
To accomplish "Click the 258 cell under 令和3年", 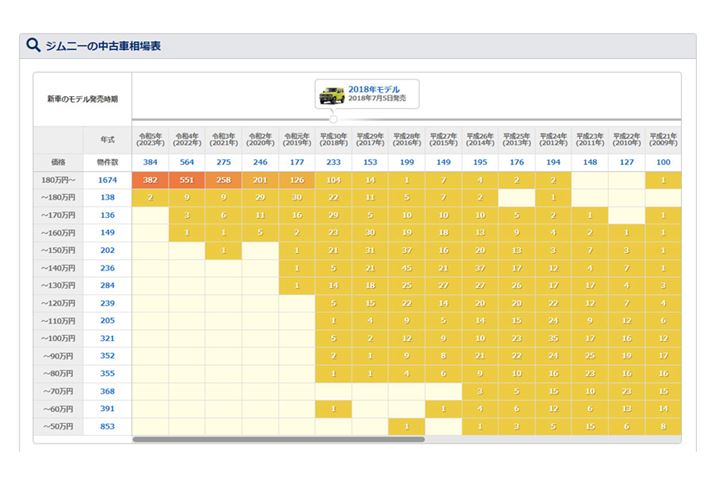I will (224, 180).
